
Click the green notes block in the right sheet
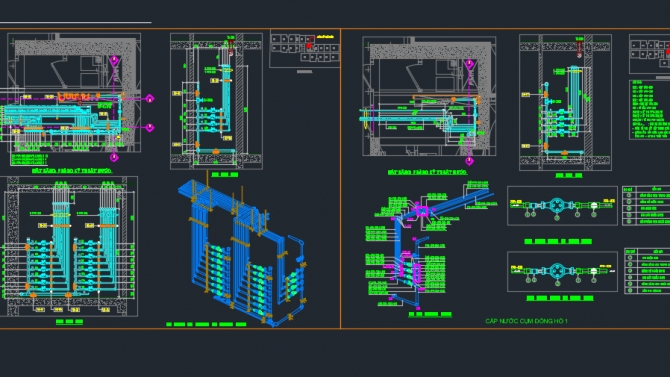[x=649, y=109]
